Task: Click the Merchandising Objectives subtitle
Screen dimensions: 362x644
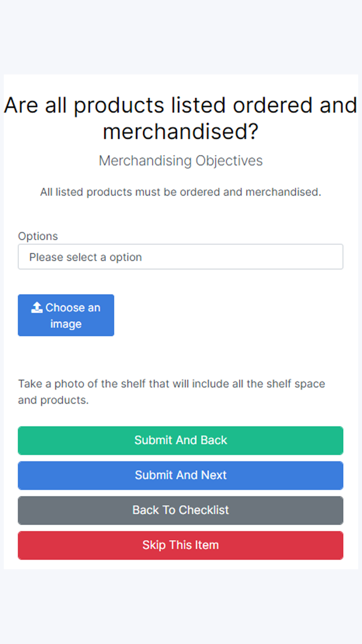Action: [x=181, y=161]
